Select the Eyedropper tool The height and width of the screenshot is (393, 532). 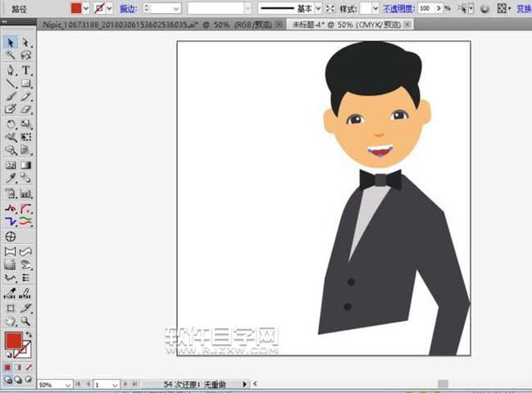[11, 178]
